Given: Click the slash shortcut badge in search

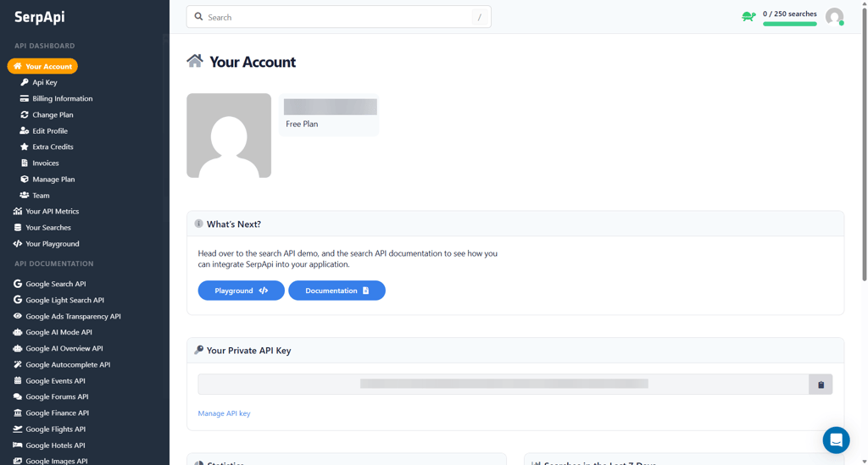Looking at the screenshot, I should (480, 17).
